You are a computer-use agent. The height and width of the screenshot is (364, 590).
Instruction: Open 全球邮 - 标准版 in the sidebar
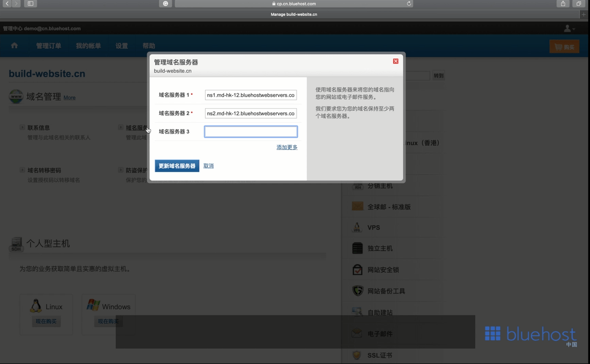[x=389, y=207]
